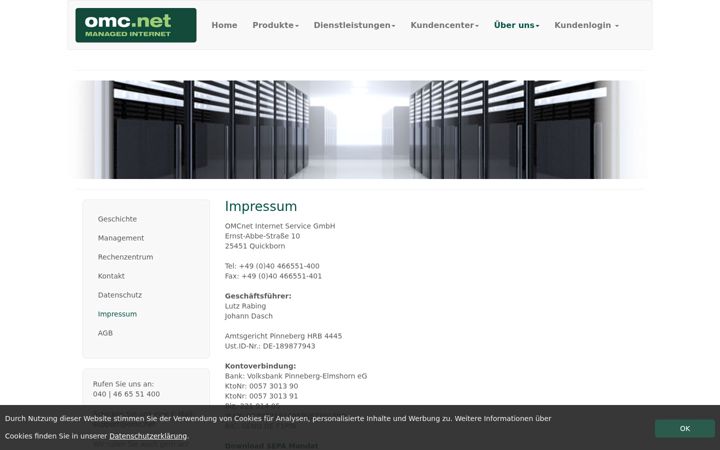Click the OMCnet Internet Service GmbH text
The width and height of the screenshot is (720, 450).
(280, 226)
